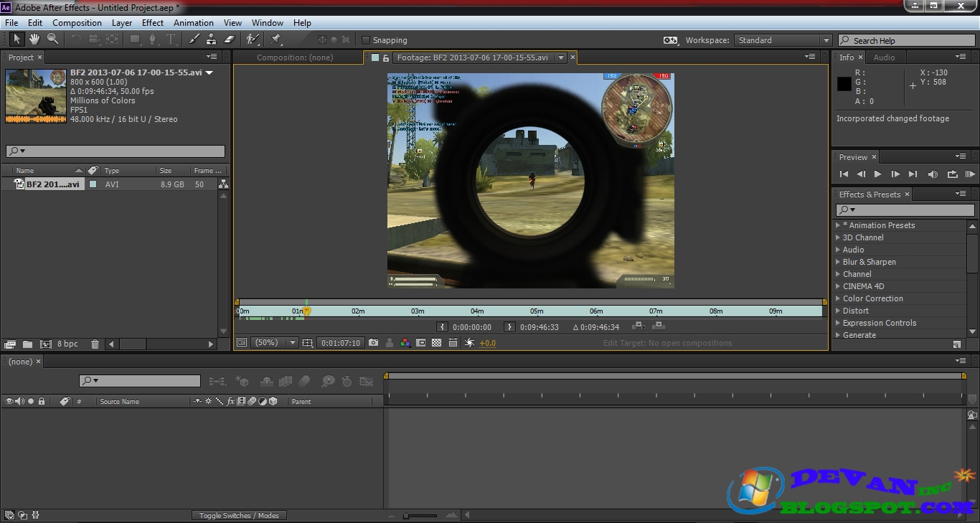The width and height of the screenshot is (980, 523).
Task: Open the Composition menu
Action: tap(77, 23)
